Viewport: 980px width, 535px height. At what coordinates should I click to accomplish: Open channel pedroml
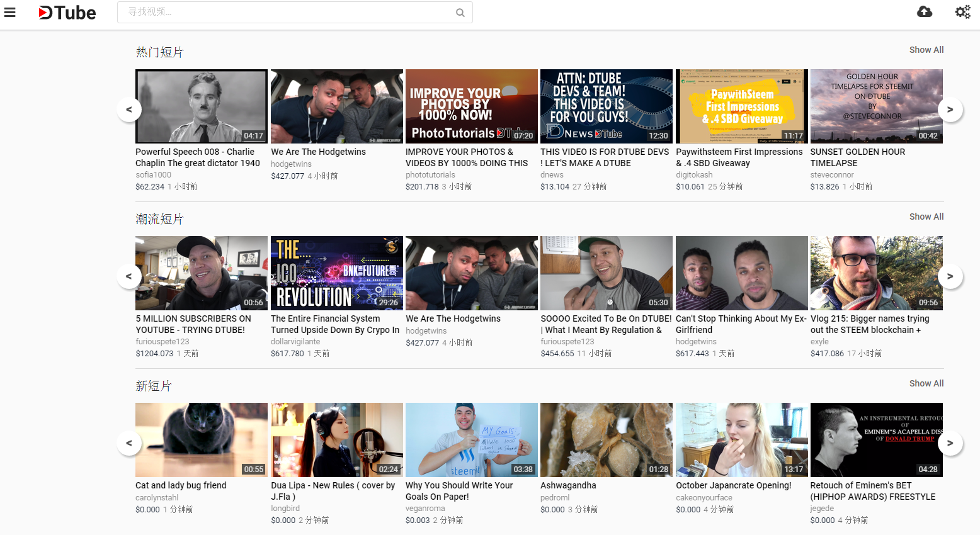coord(555,497)
